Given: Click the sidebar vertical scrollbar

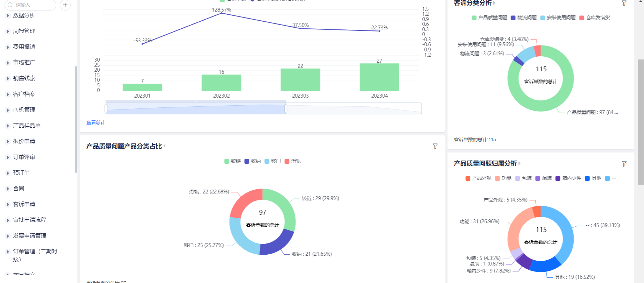Looking at the screenshot, I should click(x=76, y=119).
